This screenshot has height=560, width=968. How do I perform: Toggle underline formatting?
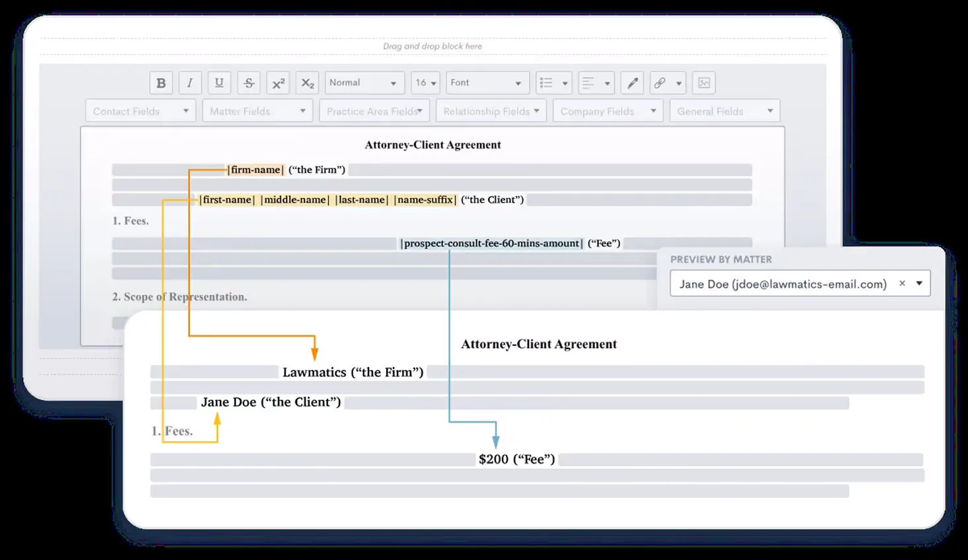pos(219,83)
